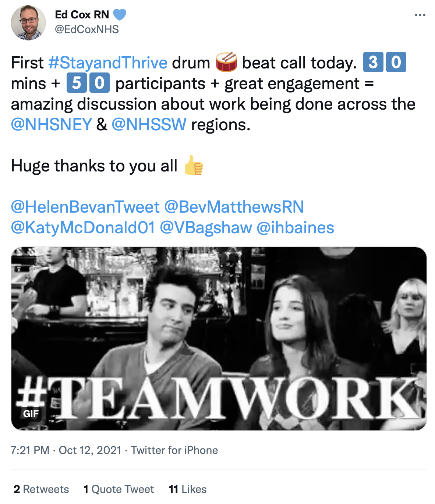Visit @BevMatthewsRN profile
435x504 pixels.
pos(234,207)
